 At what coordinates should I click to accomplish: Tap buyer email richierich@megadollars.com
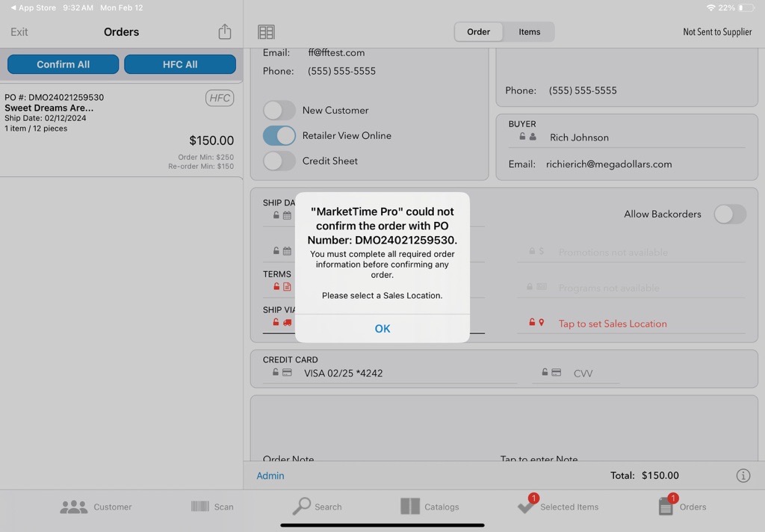pos(609,164)
